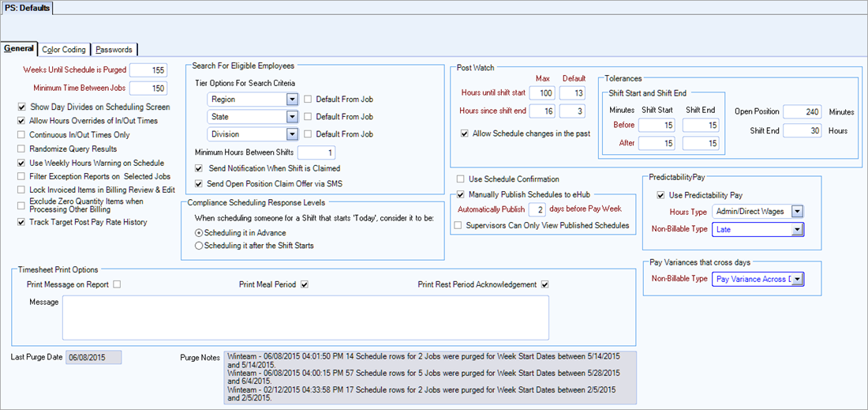Expand the Region tier dropdown

tap(291, 100)
